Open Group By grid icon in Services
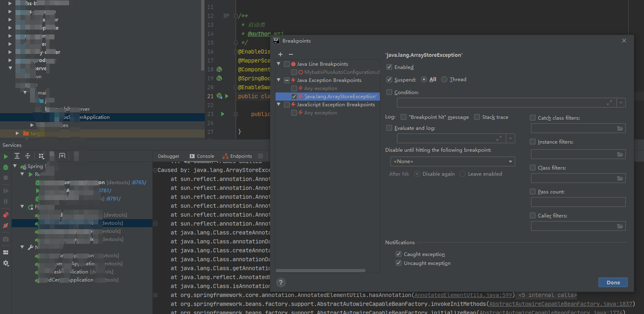 (41, 156)
